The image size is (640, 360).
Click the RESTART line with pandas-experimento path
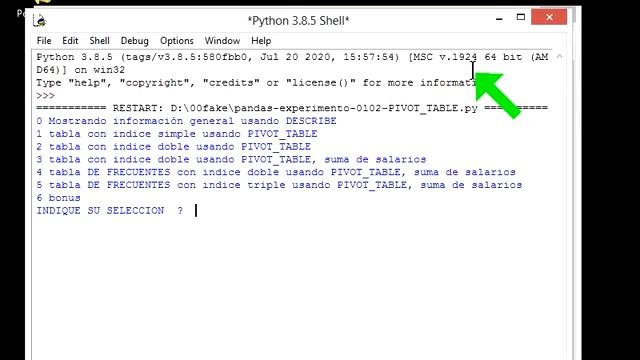(x=292, y=108)
